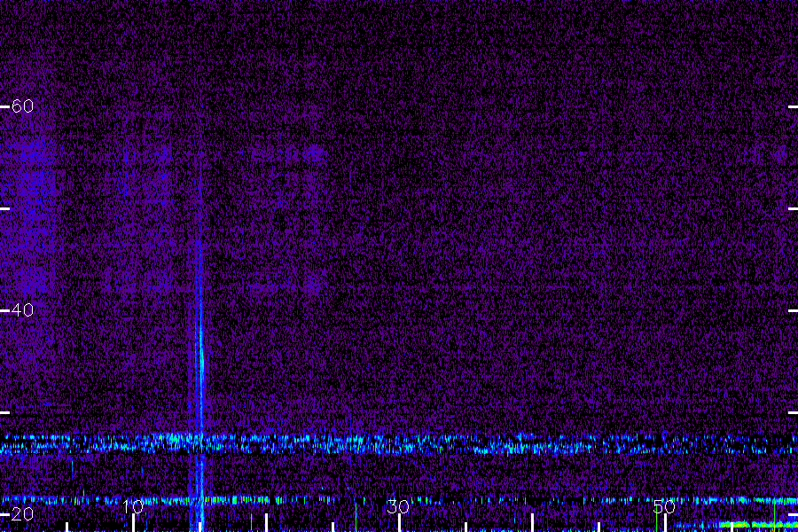Screen dimensions: 798x532
Task: Select the "20" vertical axis label
Action: (22, 513)
